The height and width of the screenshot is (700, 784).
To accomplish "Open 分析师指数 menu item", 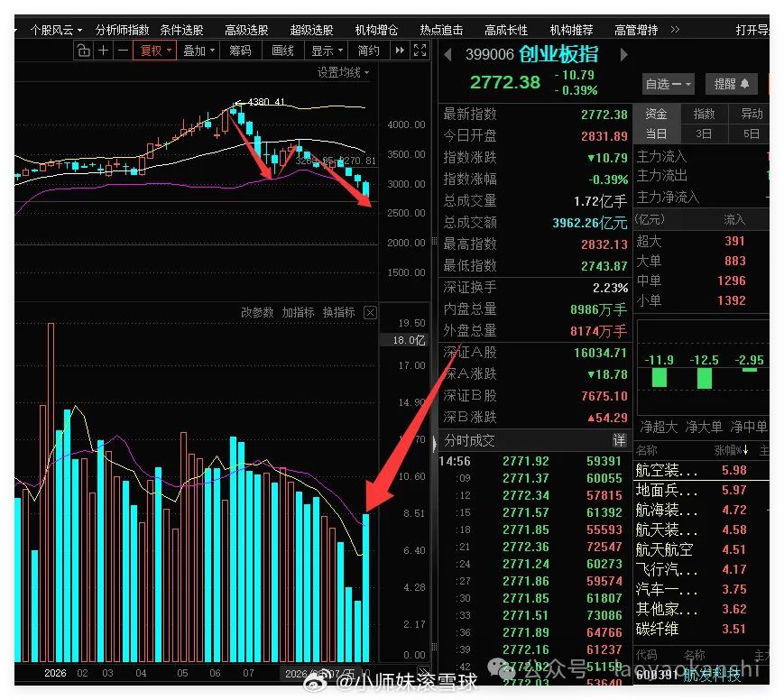I will tap(122, 30).
